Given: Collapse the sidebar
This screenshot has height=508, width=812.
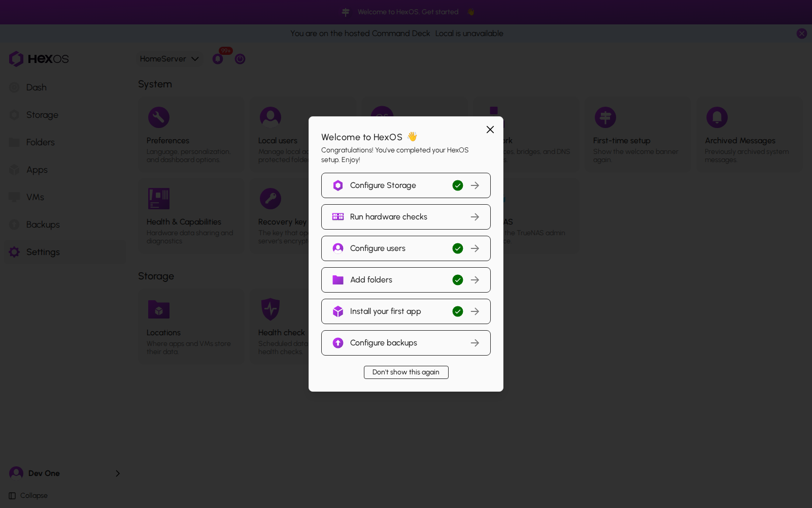Looking at the screenshot, I should pyautogui.click(x=28, y=496).
